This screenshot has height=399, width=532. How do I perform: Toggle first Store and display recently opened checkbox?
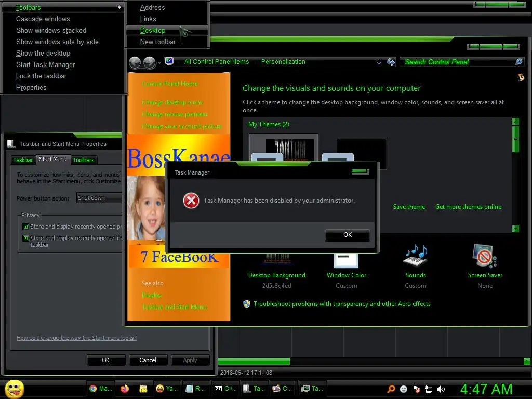pos(25,227)
